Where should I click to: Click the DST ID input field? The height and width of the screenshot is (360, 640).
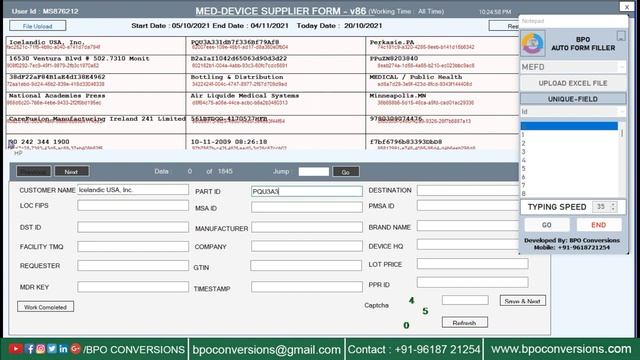pos(133,227)
